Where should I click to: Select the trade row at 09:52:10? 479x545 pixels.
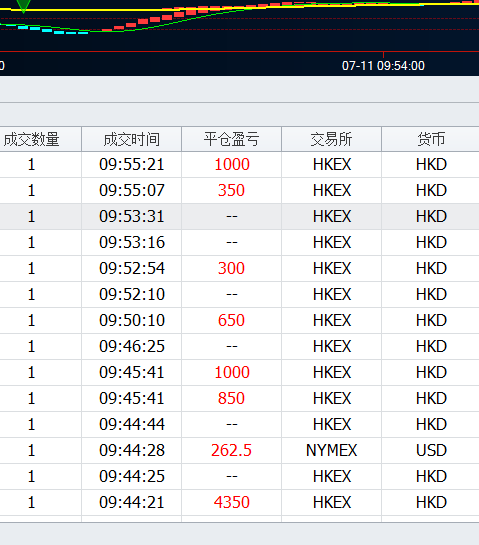tap(240, 294)
